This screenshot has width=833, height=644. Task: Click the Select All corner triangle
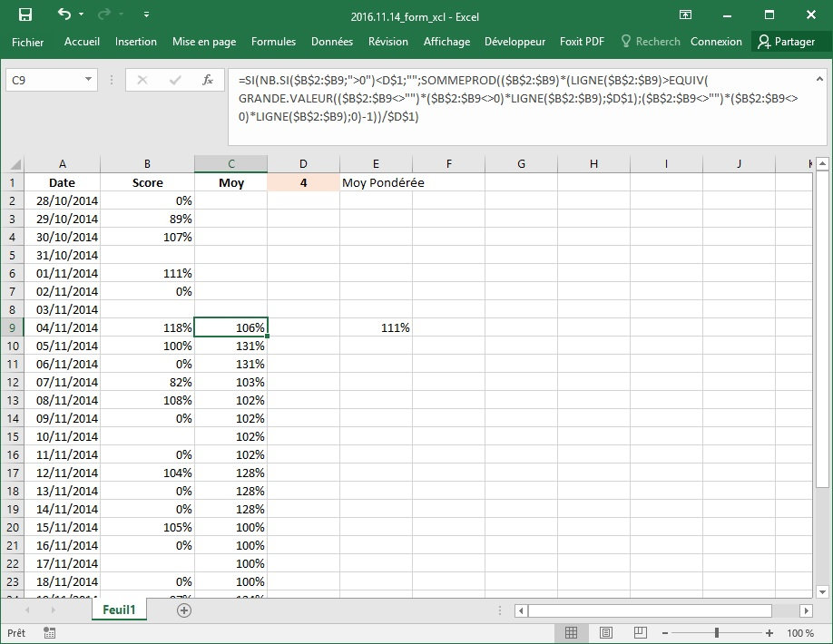pos(14,164)
